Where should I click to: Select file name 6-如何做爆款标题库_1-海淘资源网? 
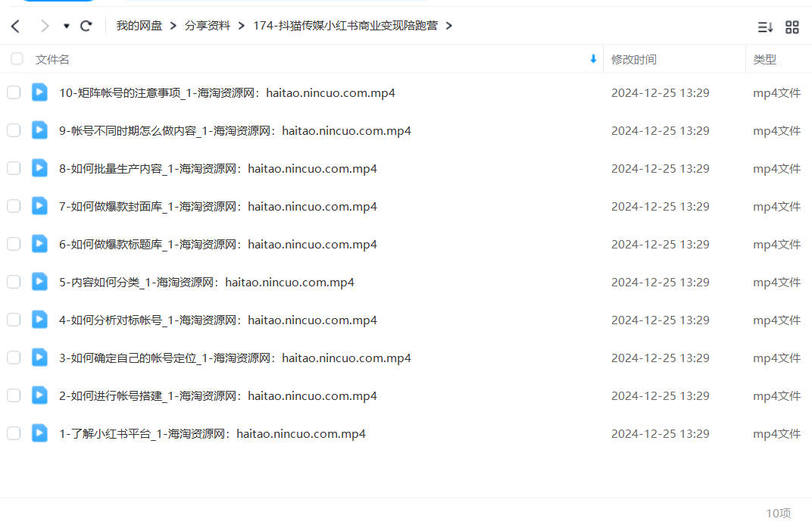[x=218, y=244]
